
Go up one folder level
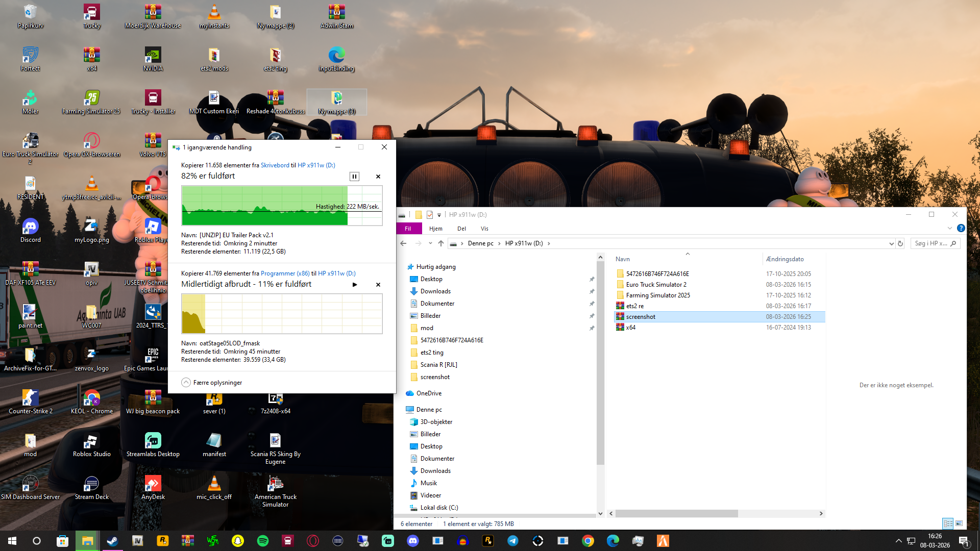441,243
